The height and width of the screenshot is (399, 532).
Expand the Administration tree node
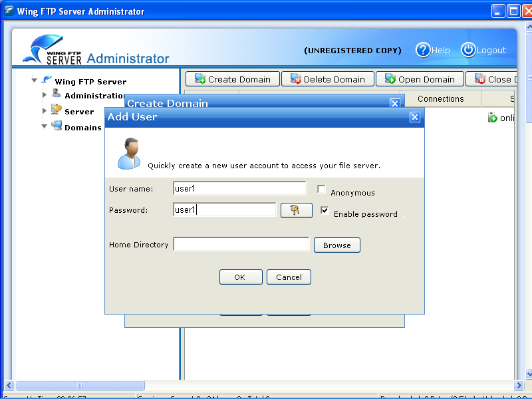(x=43, y=93)
